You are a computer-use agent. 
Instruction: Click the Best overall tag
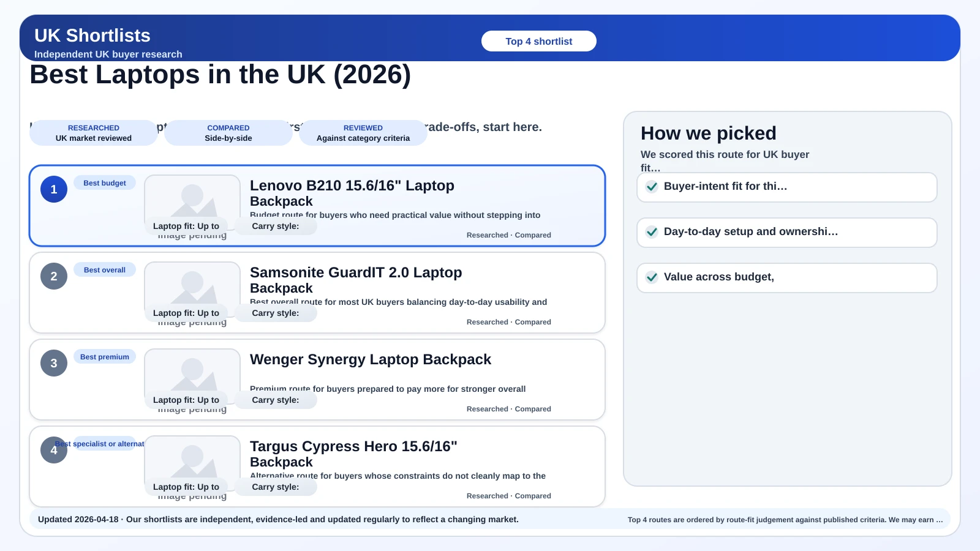pos(105,270)
